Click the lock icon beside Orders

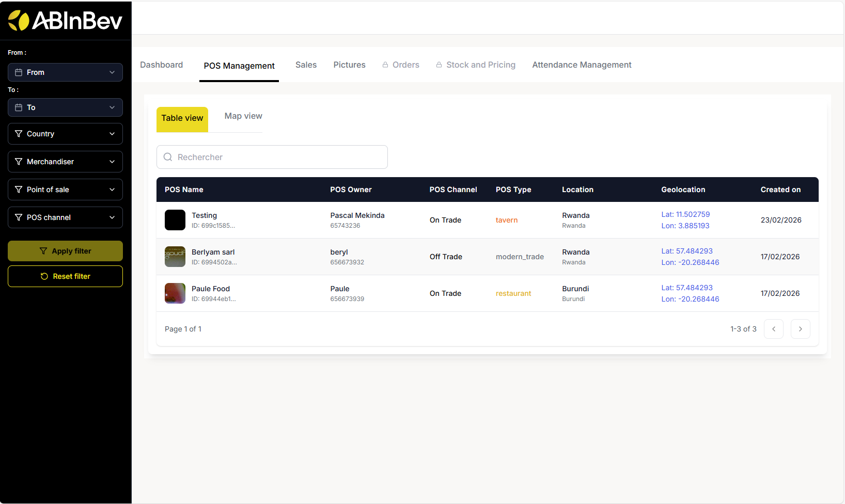pyautogui.click(x=385, y=65)
